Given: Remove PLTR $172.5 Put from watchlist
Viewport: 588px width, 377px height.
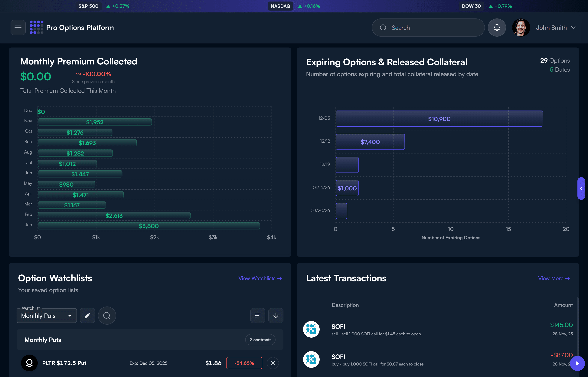Looking at the screenshot, I should coord(273,363).
